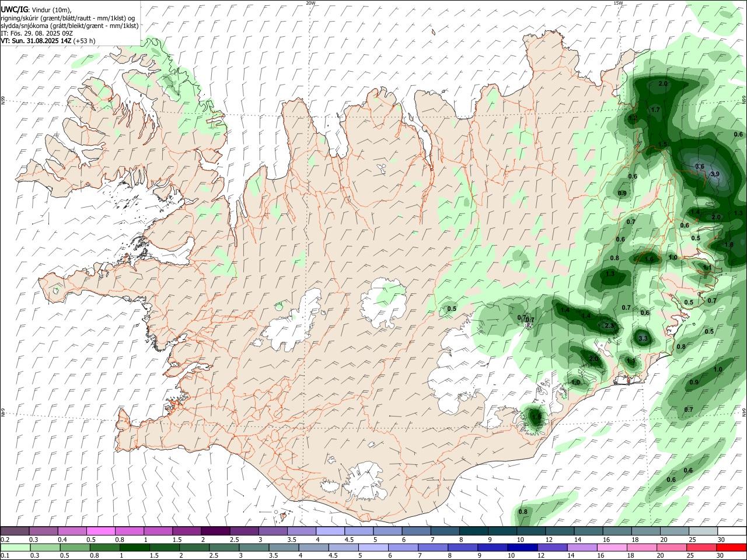The image size is (747, 560).
Task: Click the white snow legend swatch starting at 30
Action: point(732,531)
